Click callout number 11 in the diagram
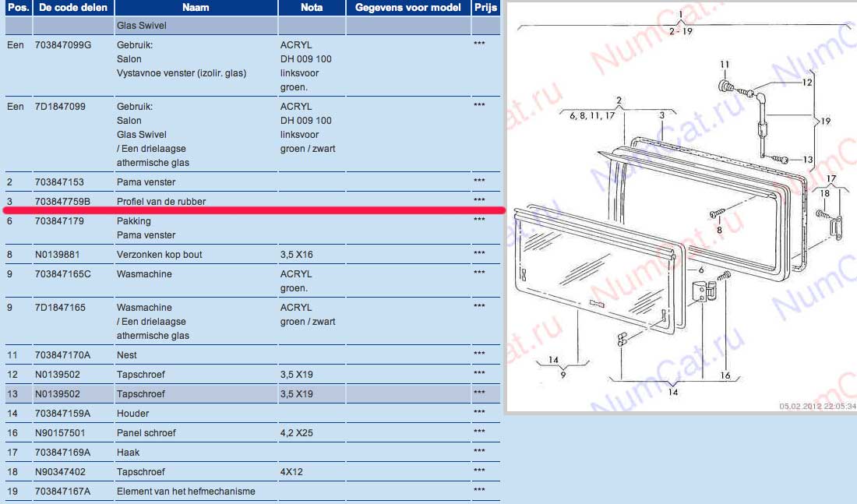 [x=725, y=65]
